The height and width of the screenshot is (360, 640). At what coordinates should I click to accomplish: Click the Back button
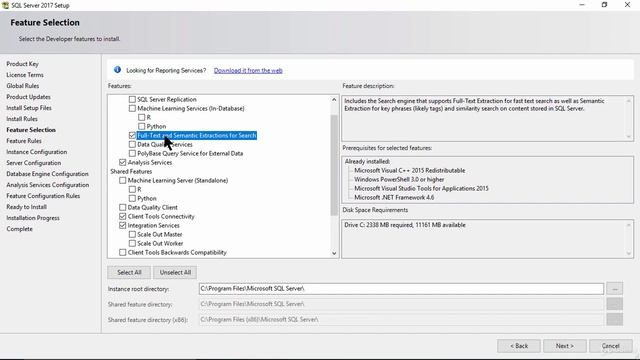tap(519, 346)
